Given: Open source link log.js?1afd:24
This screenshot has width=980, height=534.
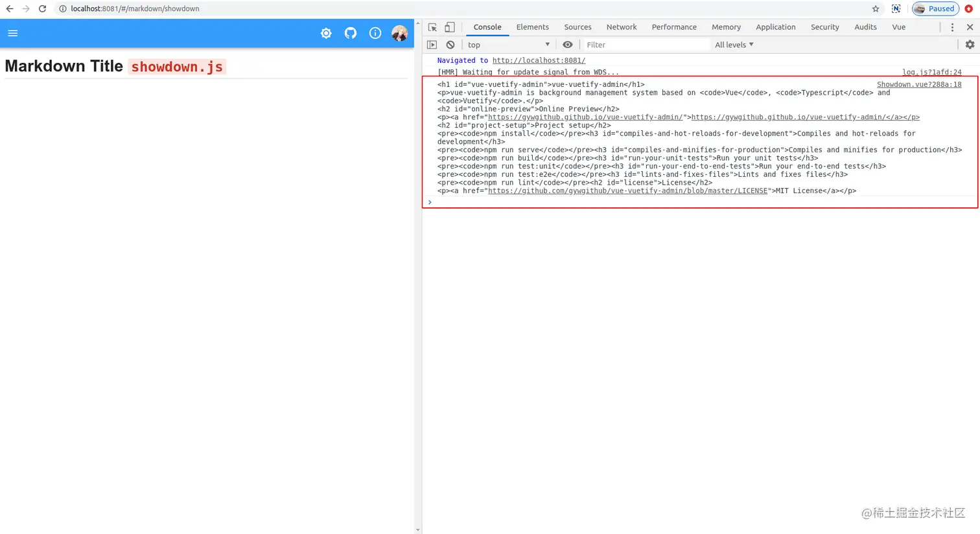Looking at the screenshot, I should click(932, 72).
